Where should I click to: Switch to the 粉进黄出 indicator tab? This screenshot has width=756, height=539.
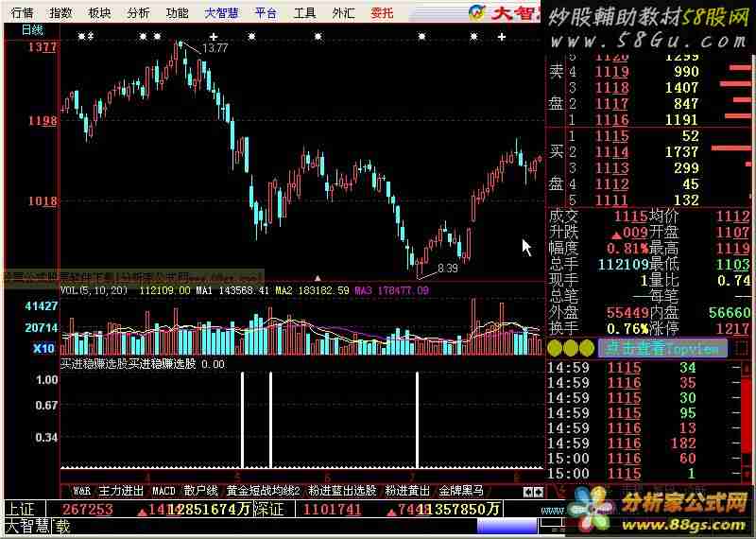(407, 491)
